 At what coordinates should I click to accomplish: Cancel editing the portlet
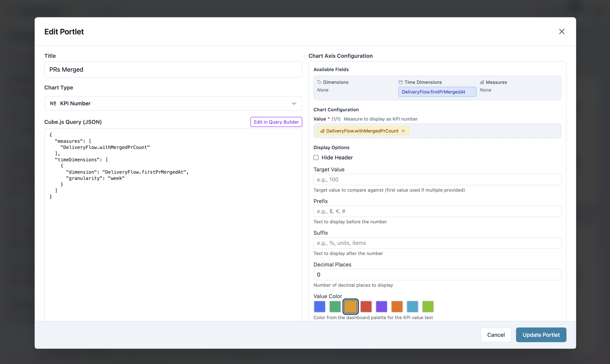point(496,335)
